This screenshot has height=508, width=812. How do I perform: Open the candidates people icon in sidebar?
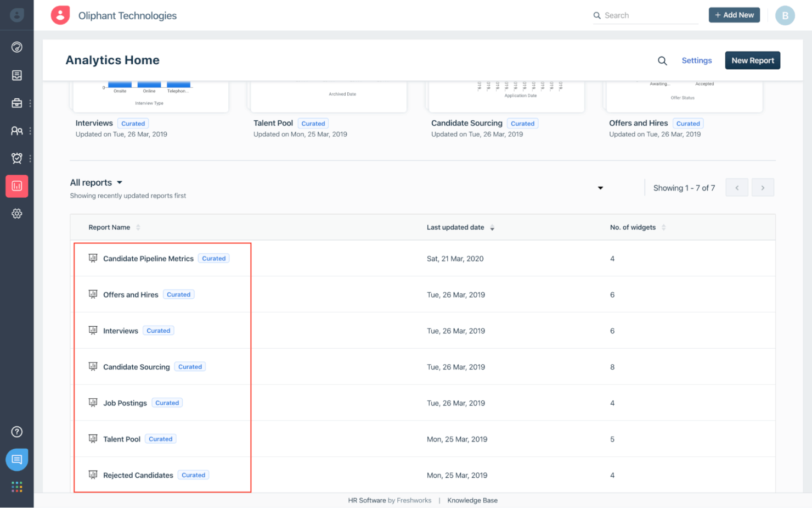(17, 131)
